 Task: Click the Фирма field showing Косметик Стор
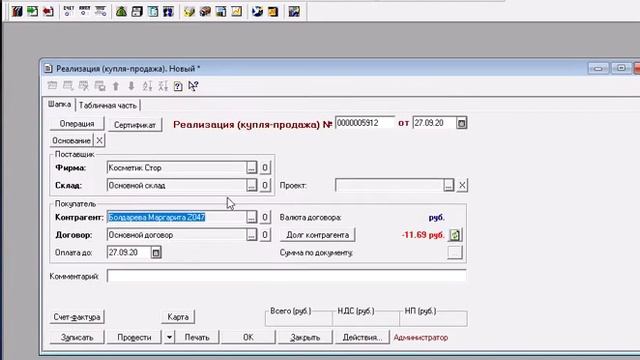[x=176, y=168]
